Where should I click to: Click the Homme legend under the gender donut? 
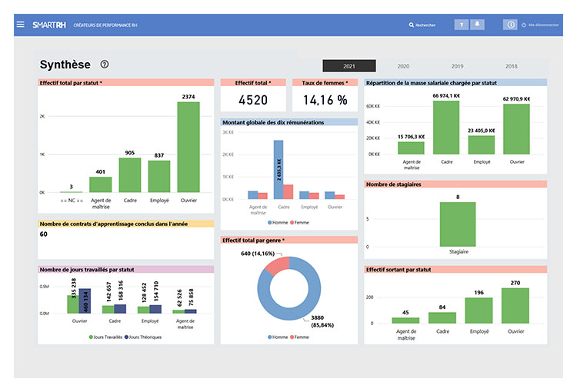pyautogui.click(x=278, y=337)
